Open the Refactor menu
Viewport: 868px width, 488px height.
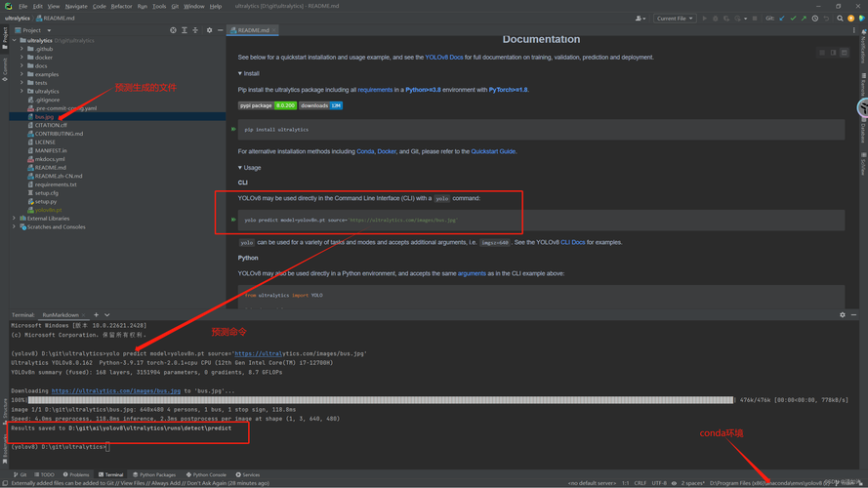[121, 6]
